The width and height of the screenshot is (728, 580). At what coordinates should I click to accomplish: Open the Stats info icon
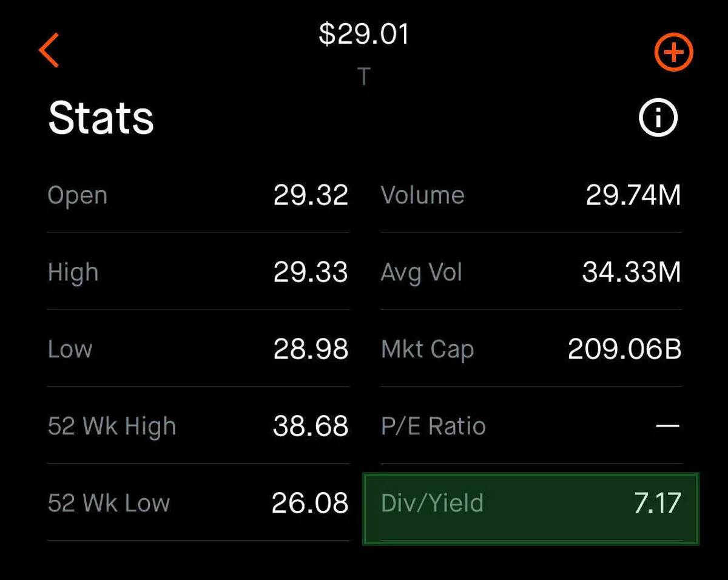[x=658, y=118]
